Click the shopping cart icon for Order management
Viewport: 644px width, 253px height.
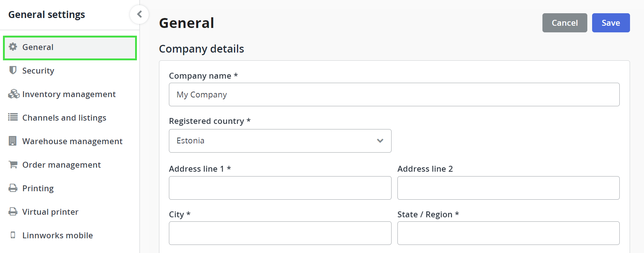point(13,164)
